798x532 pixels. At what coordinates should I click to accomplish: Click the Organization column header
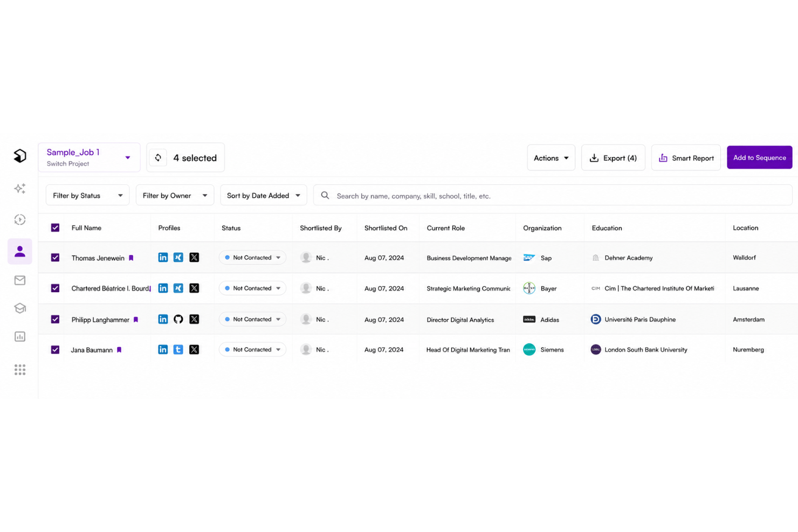coord(542,228)
